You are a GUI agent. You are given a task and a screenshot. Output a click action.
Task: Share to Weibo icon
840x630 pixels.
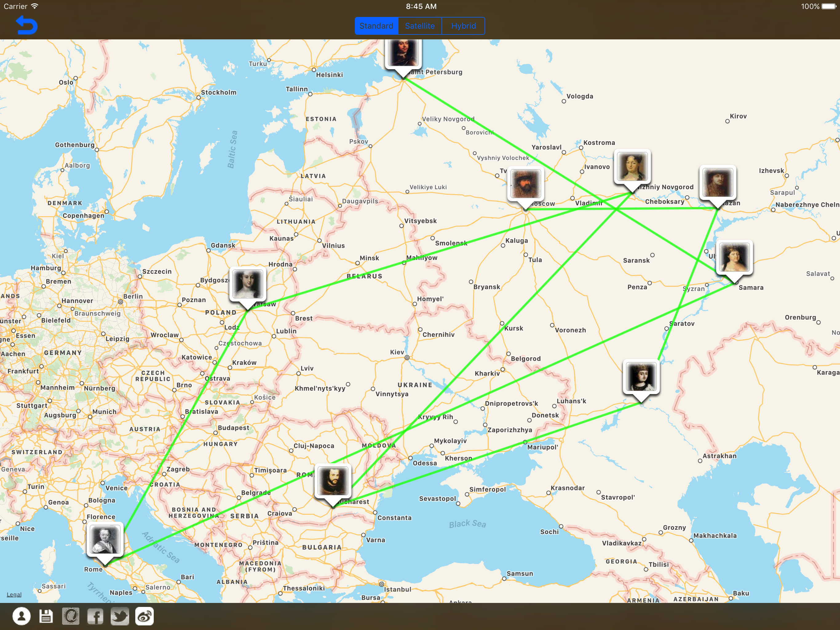[x=144, y=616]
